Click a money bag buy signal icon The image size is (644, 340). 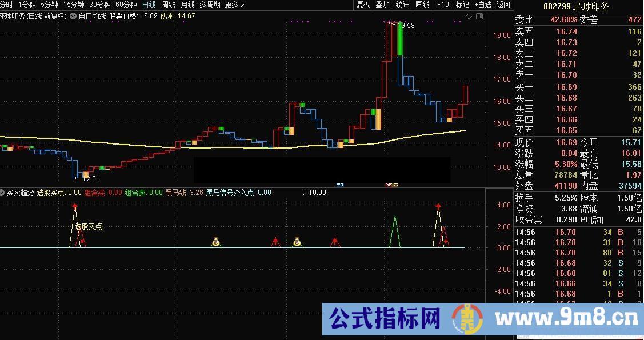(x=215, y=241)
